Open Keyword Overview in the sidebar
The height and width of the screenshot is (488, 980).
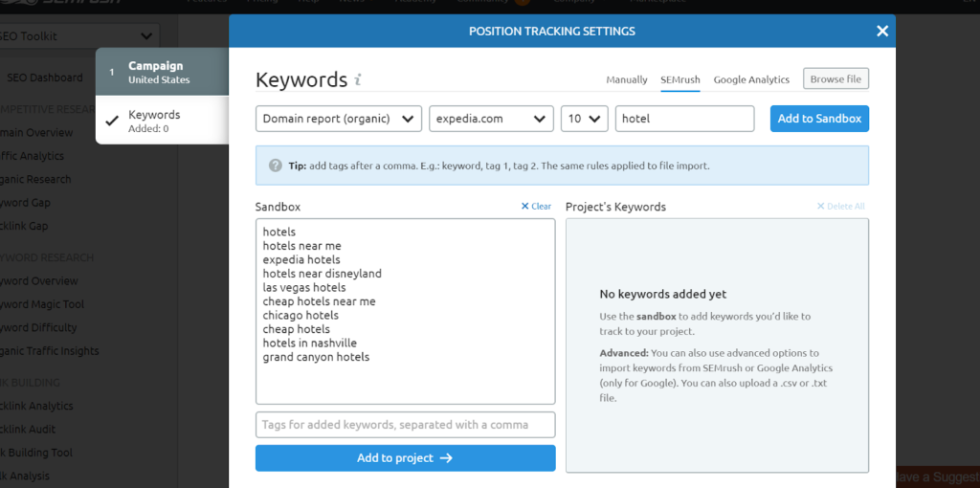[38, 281]
